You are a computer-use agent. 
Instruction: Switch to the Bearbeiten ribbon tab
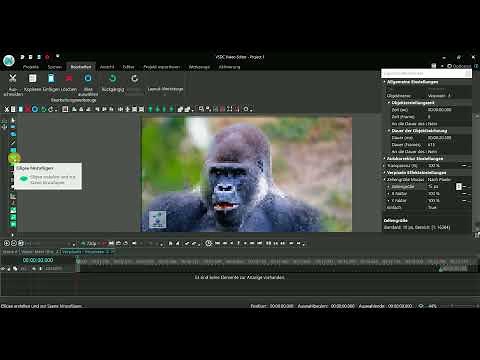click(x=81, y=67)
